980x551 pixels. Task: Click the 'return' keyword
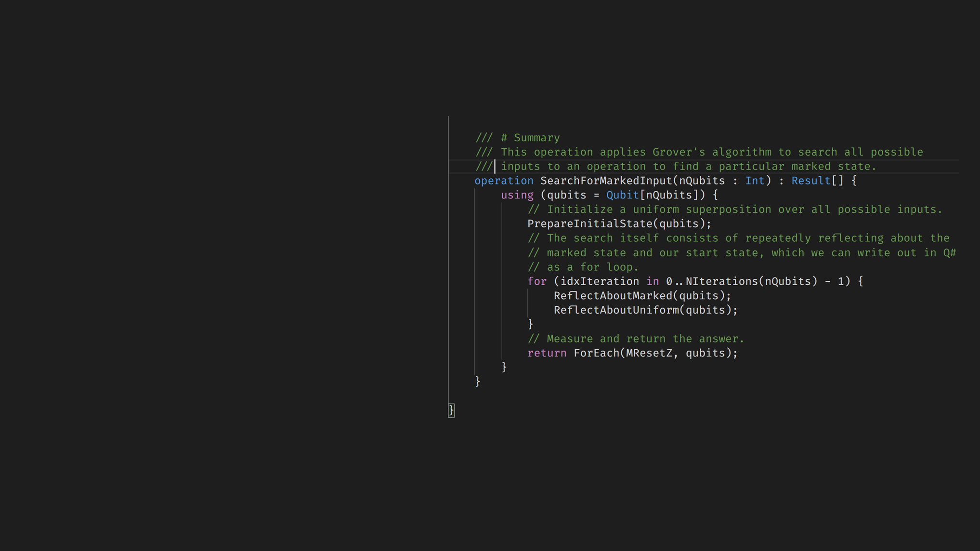pyautogui.click(x=547, y=353)
